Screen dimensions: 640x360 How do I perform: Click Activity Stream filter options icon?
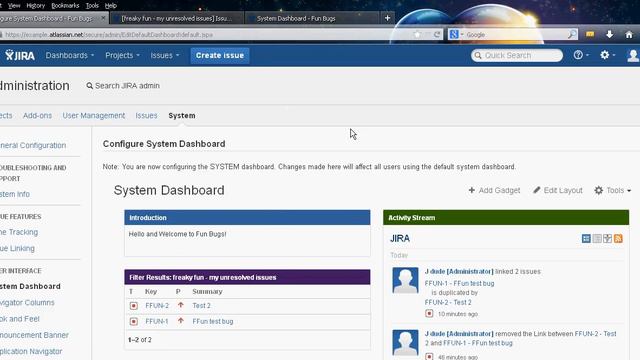click(x=607, y=238)
